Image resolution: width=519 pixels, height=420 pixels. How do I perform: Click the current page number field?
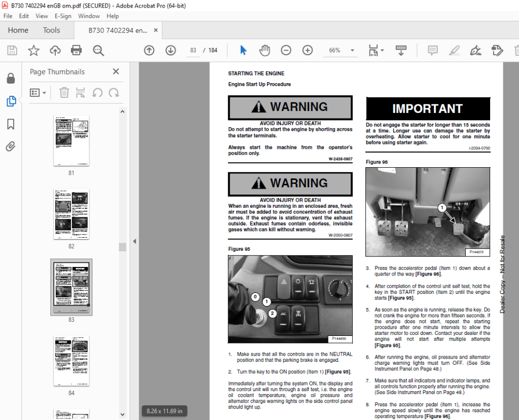(193, 50)
